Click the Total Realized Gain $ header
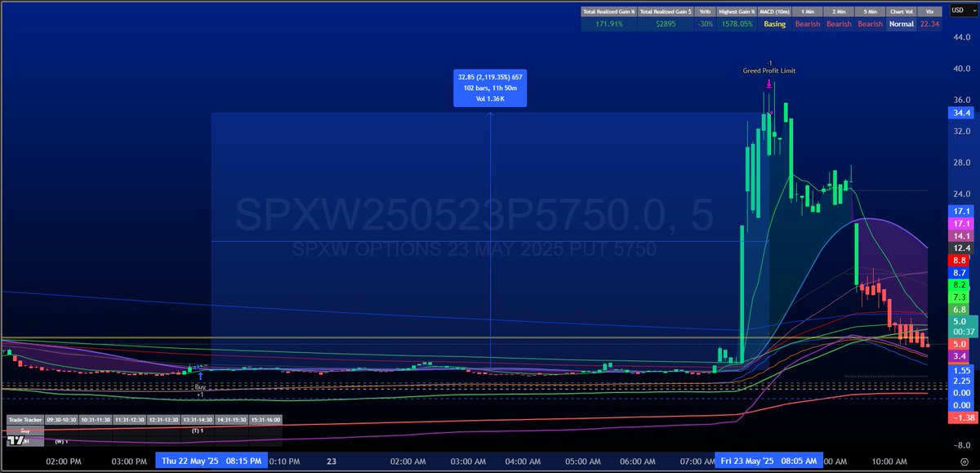Viewport: 980px width, 473px height. 666,11
